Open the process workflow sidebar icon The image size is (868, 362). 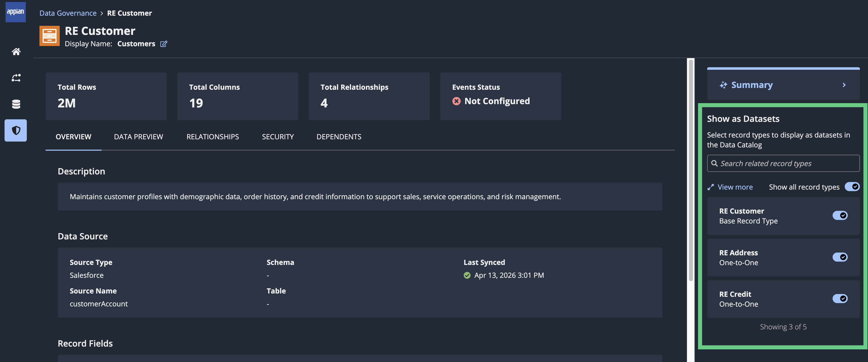pyautogui.click(x=16, y=78)
